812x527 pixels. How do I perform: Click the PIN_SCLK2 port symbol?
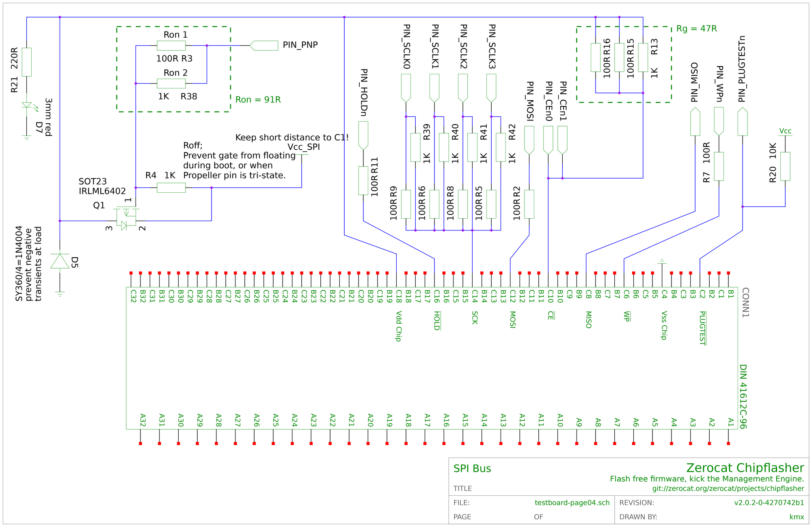pyautogui.click(x=463, y=88)
